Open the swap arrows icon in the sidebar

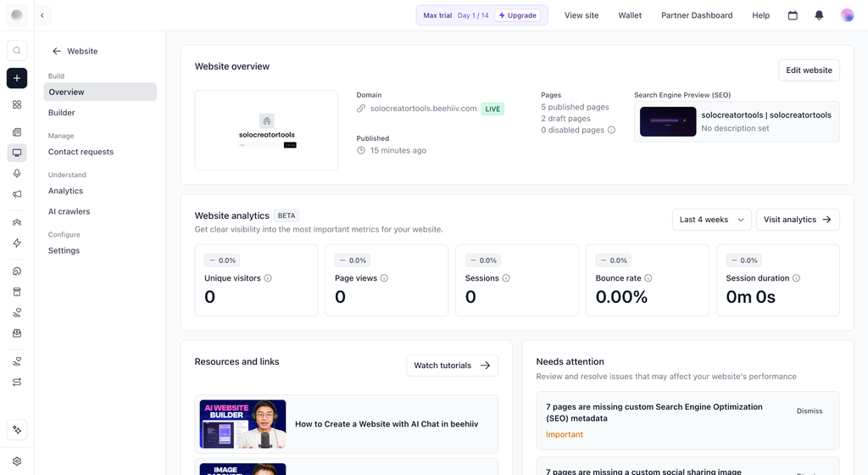point(17,382)
